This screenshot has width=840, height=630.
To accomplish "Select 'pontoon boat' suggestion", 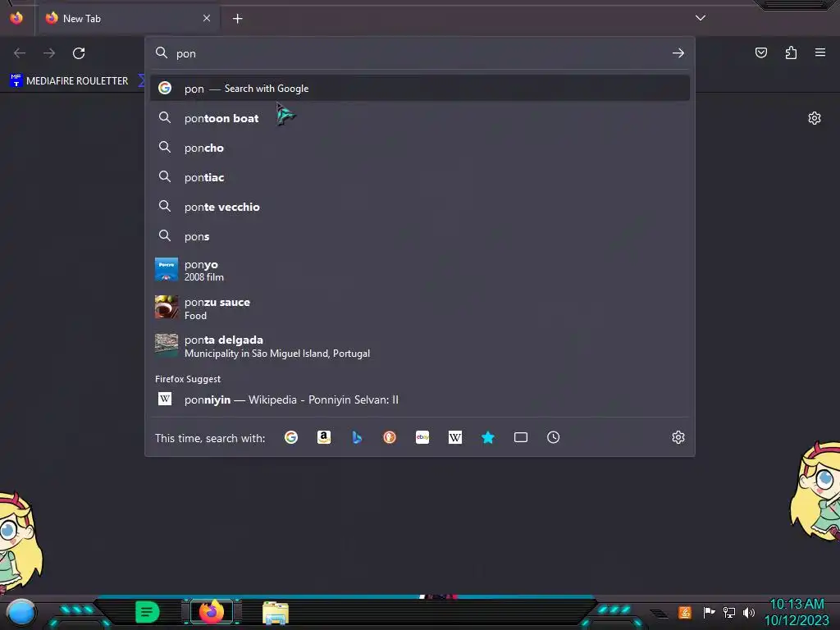I will tap(420, 118).
